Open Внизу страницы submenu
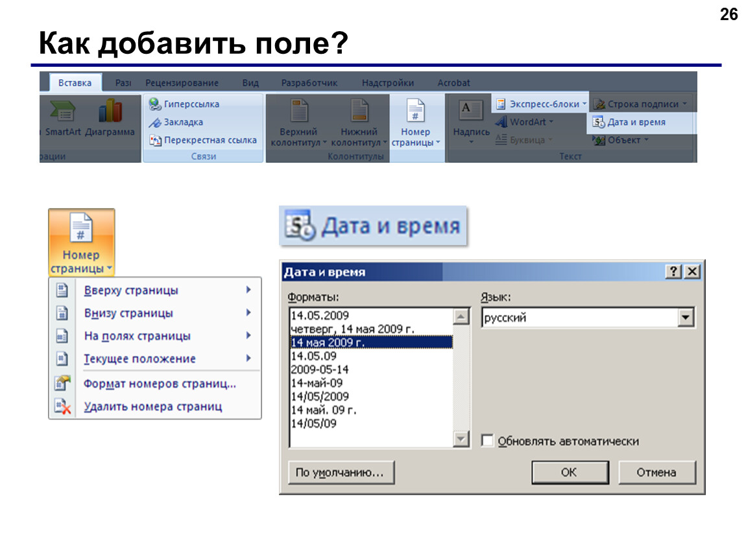Image resolution: width=746 pixels, height=560 pixels. coord(155,313)
